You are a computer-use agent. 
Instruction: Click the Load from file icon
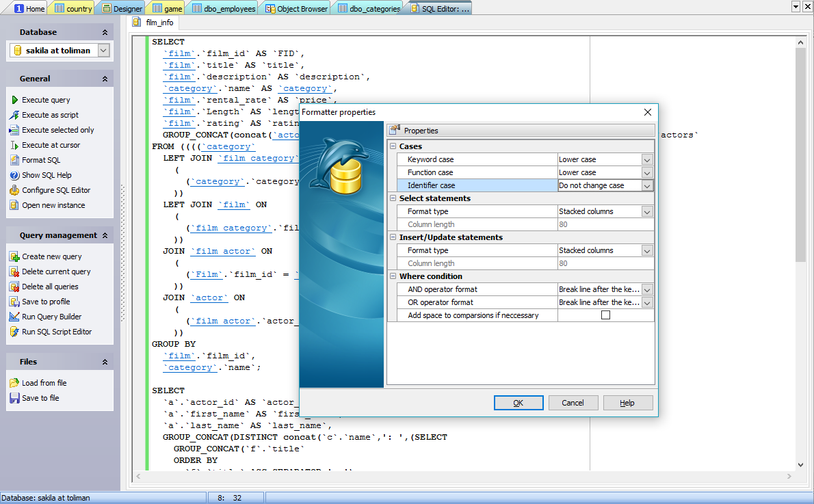(x=14, y=383)
